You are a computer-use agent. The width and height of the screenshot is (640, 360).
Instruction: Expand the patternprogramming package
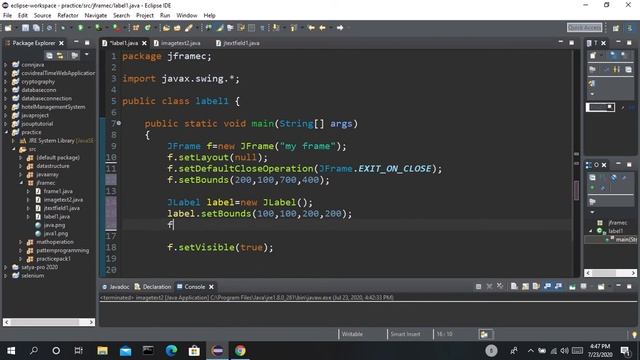[x=21, y=251]
